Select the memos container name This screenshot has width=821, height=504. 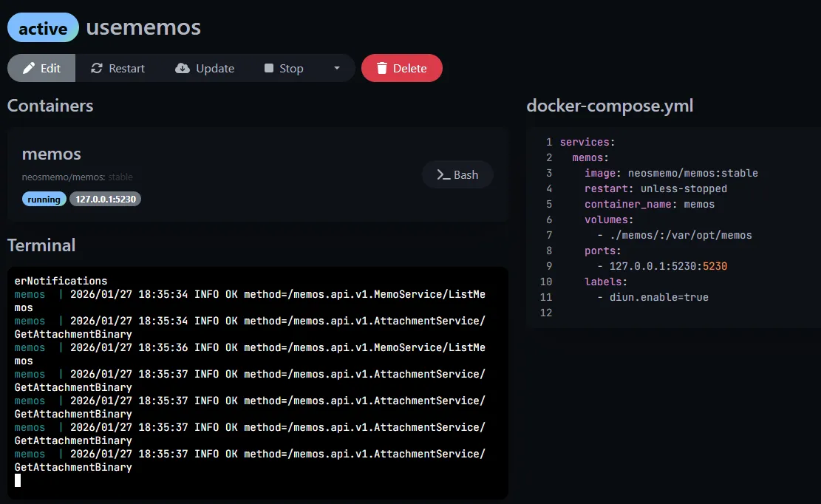[x=52, y=154]
